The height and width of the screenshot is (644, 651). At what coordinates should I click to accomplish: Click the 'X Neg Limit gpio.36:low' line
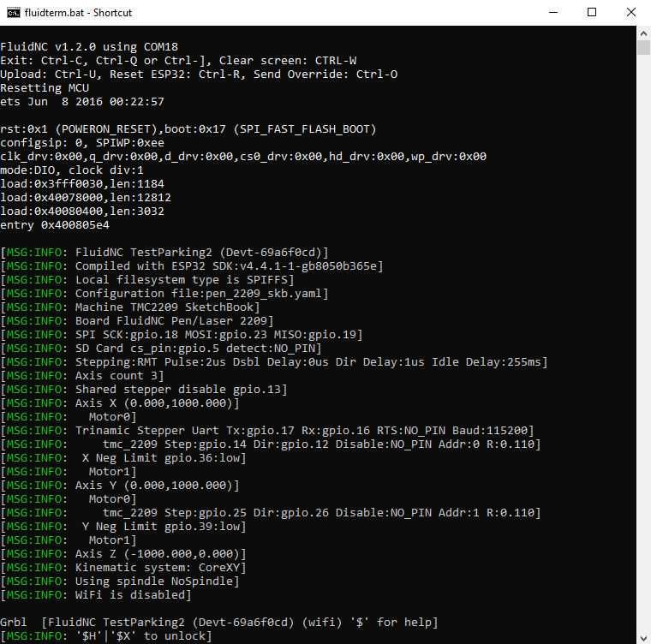tap(123, 458)
